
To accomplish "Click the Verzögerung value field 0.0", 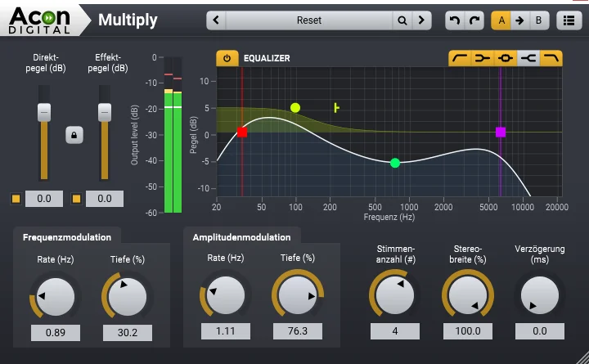I will [x=540, y=331].
